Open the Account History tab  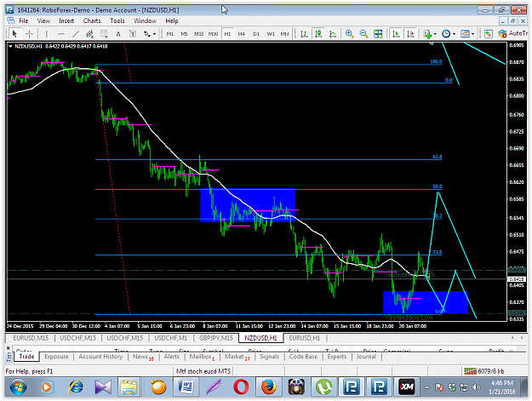tap(100, 357)
